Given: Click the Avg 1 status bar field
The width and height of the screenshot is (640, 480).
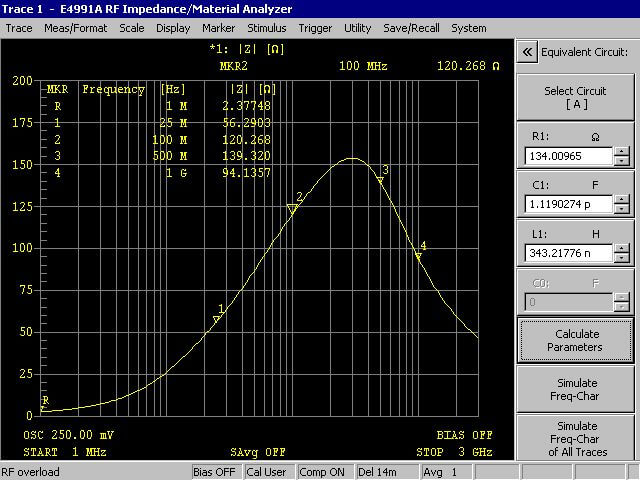Looking at the screenshot, I should [447, 472].
